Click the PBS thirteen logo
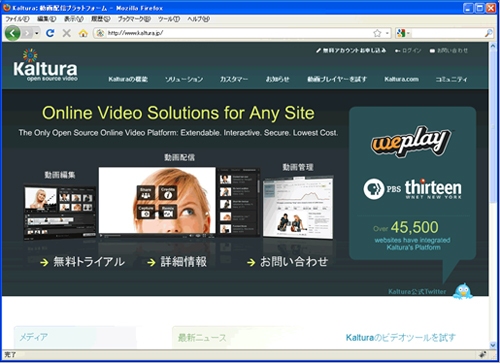 point(413,189)
